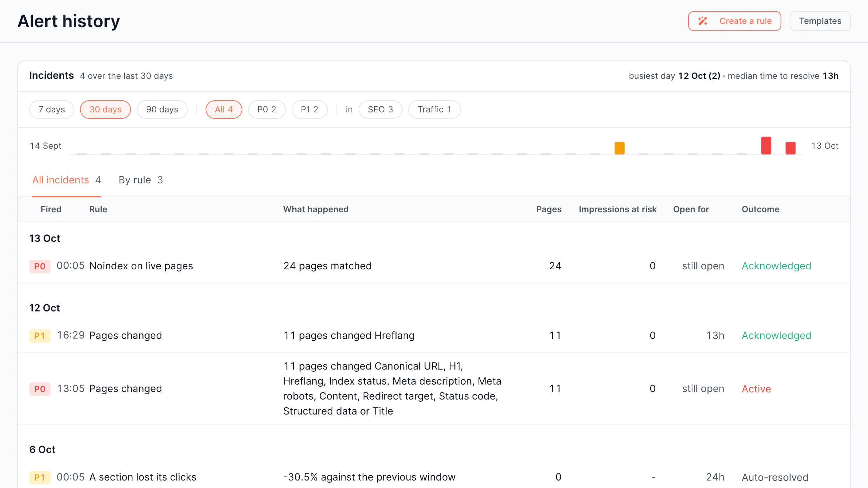Click the red Active outcome status
Image resolution: width=868 pixels, height=488 pixels.
point(756,389)
